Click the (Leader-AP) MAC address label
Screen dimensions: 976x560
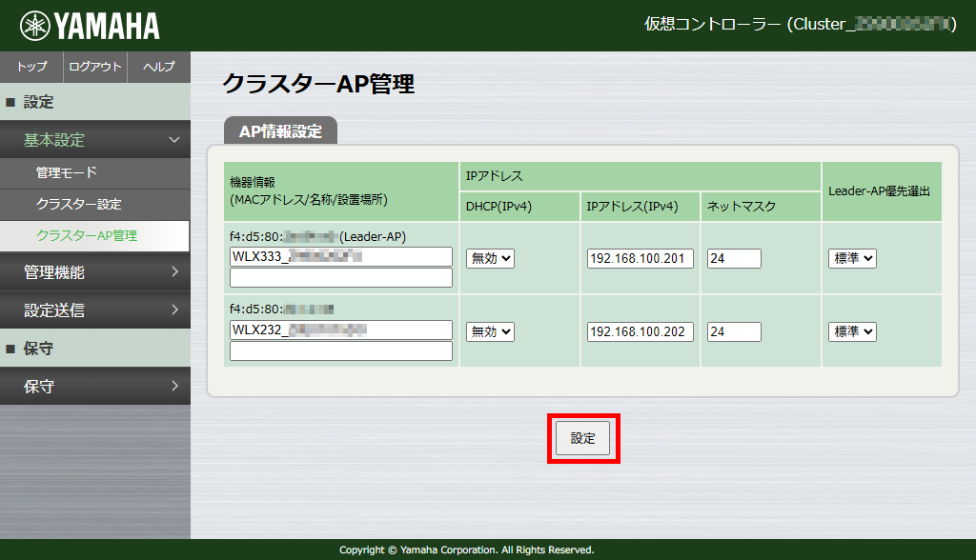pyautogui.click(x=317, y=236)
